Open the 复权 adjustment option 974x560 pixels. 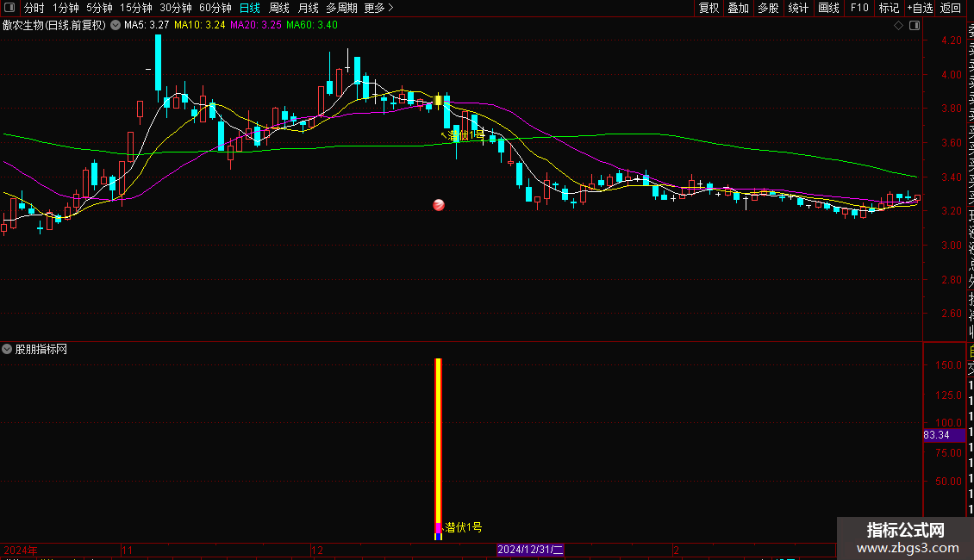click(709, 8)
